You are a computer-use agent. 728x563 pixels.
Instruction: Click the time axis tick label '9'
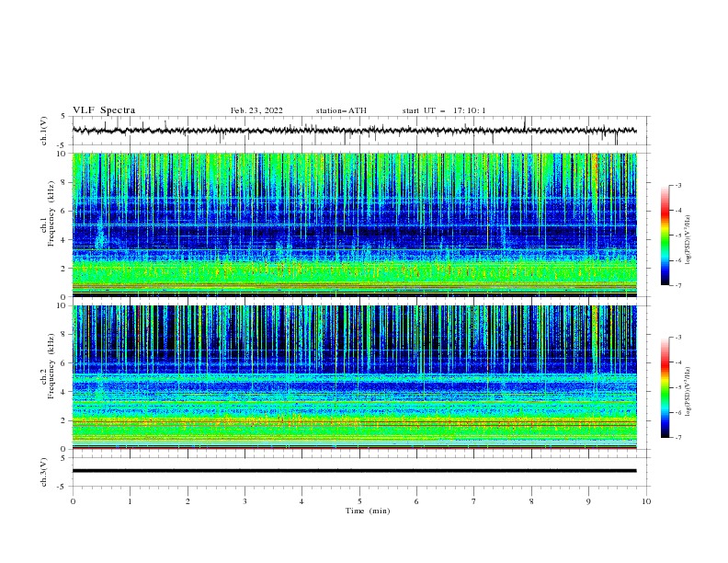(588, 501)
